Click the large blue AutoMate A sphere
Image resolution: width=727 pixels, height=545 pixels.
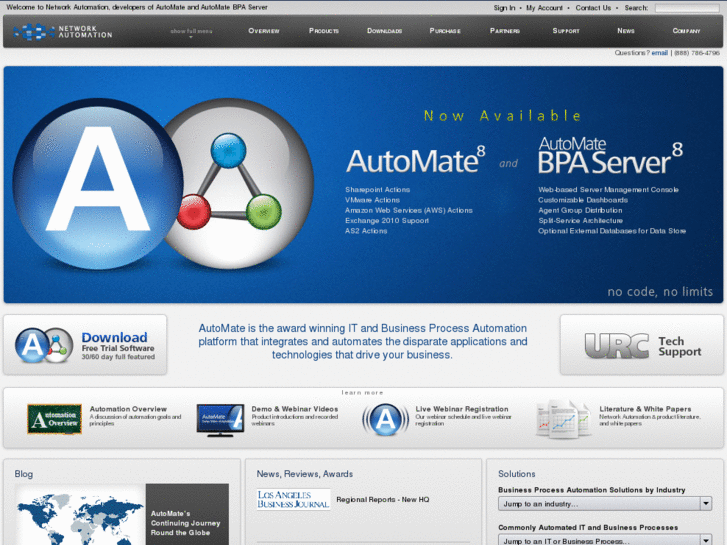(x=97, y=184)
